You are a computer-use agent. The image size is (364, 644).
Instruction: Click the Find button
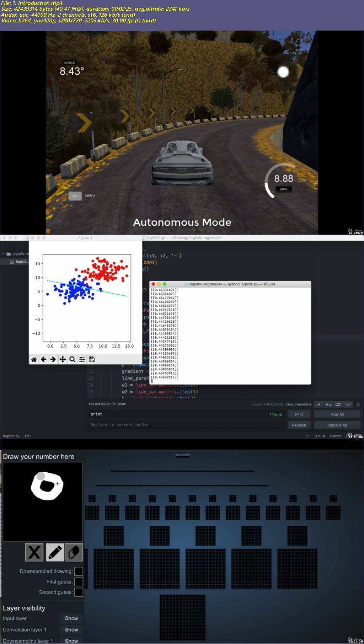click(299, 414)
